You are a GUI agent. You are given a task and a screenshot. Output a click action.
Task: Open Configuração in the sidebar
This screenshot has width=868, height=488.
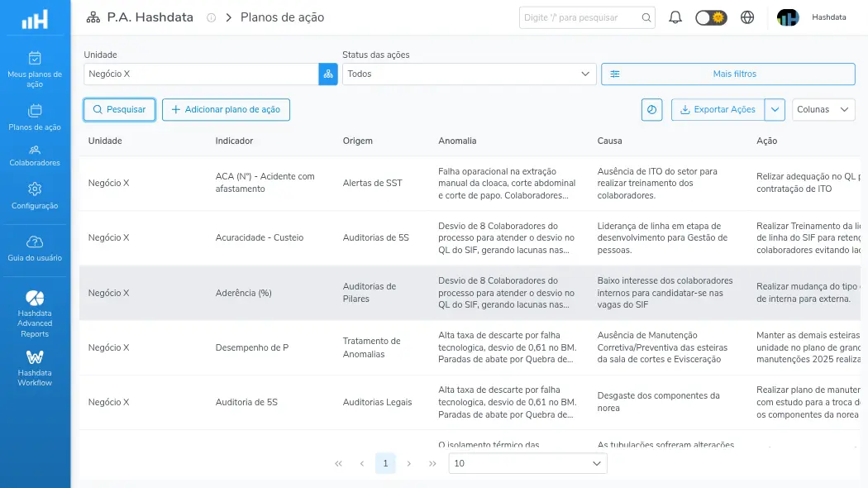coord(35,196)
